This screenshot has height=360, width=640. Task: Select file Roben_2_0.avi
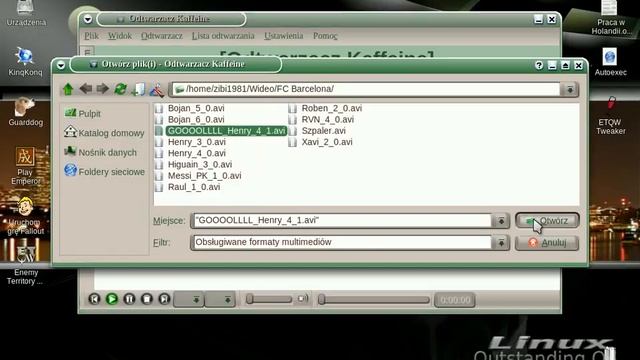pyautogui.click(x=325, y=108)
